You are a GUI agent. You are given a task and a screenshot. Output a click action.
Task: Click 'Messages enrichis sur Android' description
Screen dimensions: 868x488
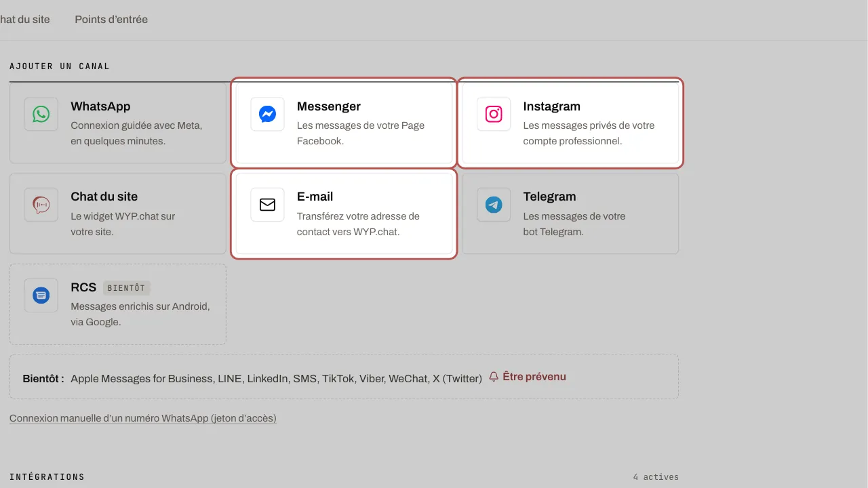click(140, 314)
